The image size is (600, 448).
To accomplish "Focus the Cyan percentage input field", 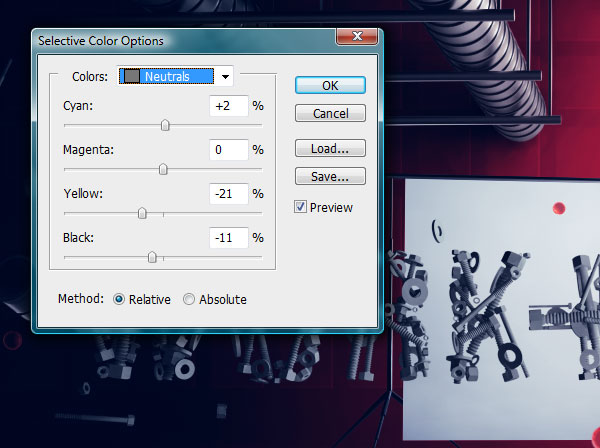I will (x=229, y=106).
